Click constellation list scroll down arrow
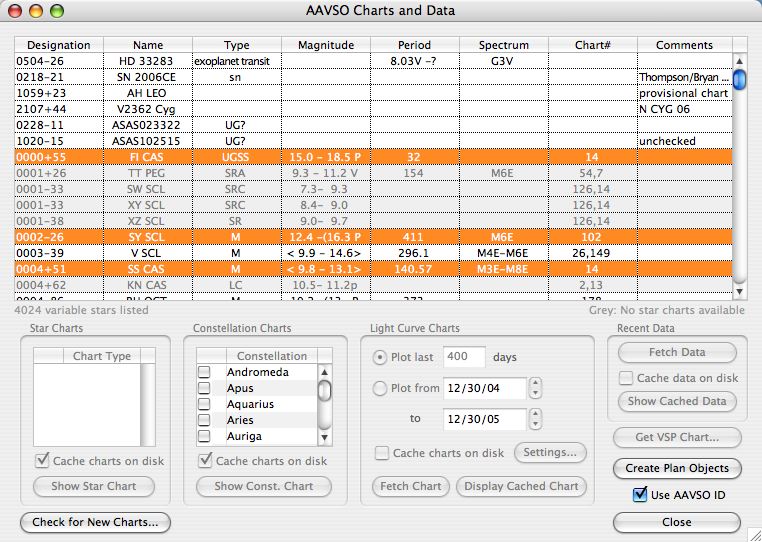 pos(325,437)
